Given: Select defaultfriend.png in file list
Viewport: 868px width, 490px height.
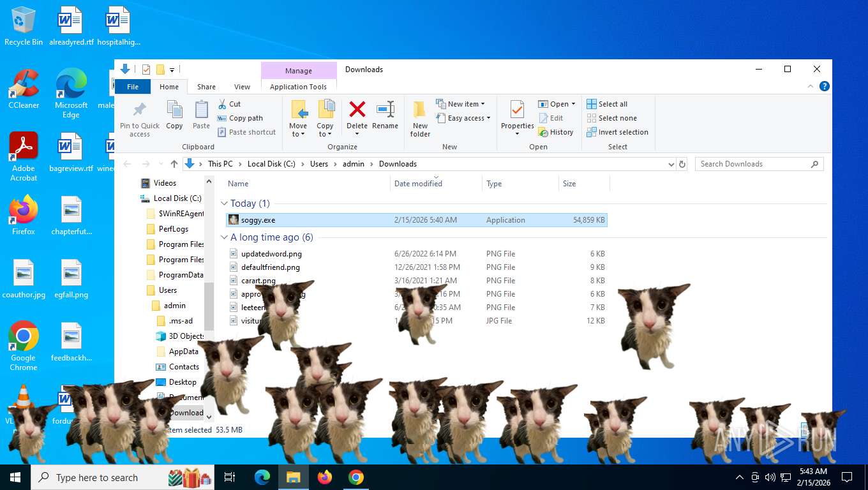Looking at the screenshot, I should (x=270, y=267).
